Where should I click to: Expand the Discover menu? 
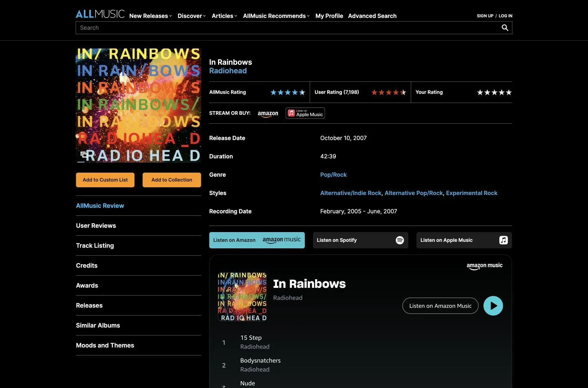point(192,16)
